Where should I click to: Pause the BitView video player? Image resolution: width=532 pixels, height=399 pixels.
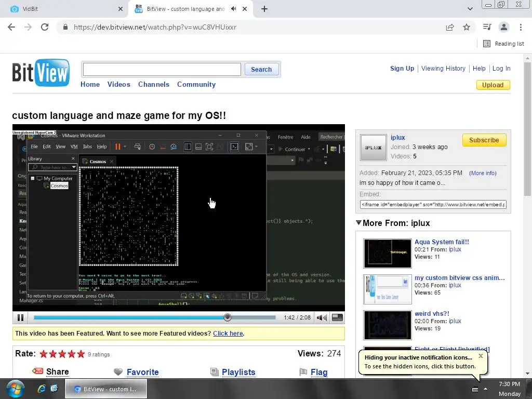click(x=20, y=317)
